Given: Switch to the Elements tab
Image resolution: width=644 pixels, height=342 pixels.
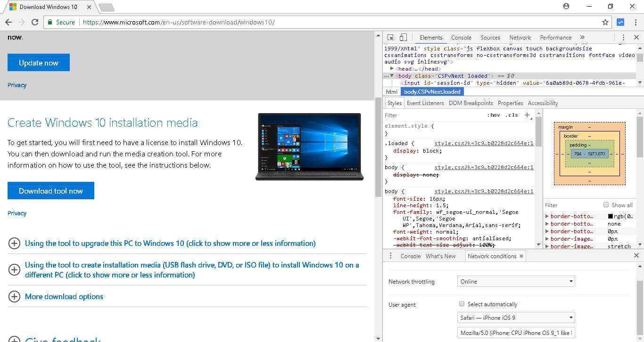Looking at the screenshot, I should pos(431,38).
